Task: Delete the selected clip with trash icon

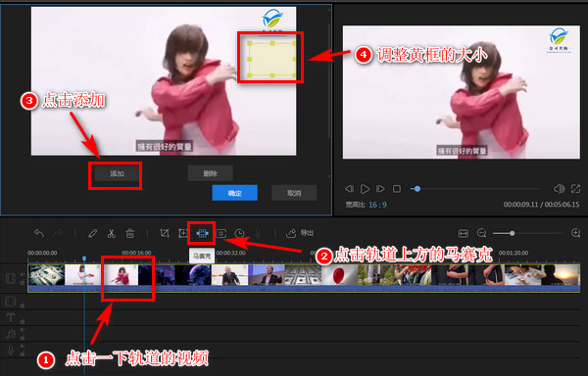Action: coord(129,233)
